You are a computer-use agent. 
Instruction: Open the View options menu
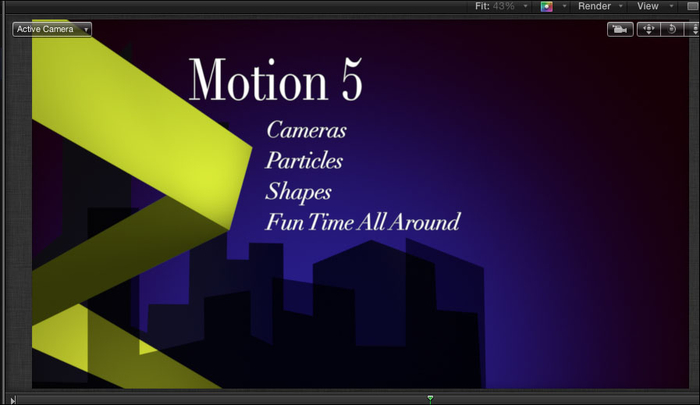655,6
